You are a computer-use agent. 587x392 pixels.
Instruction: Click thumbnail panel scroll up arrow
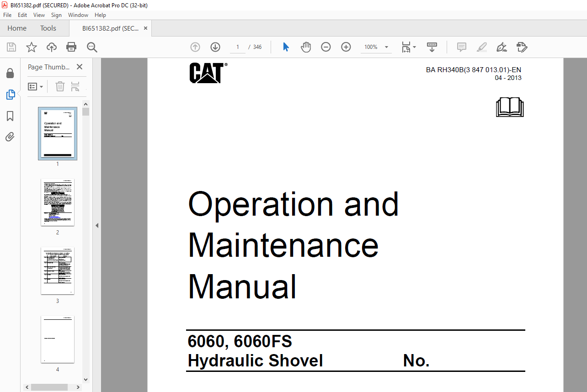(x=85, y=104)
